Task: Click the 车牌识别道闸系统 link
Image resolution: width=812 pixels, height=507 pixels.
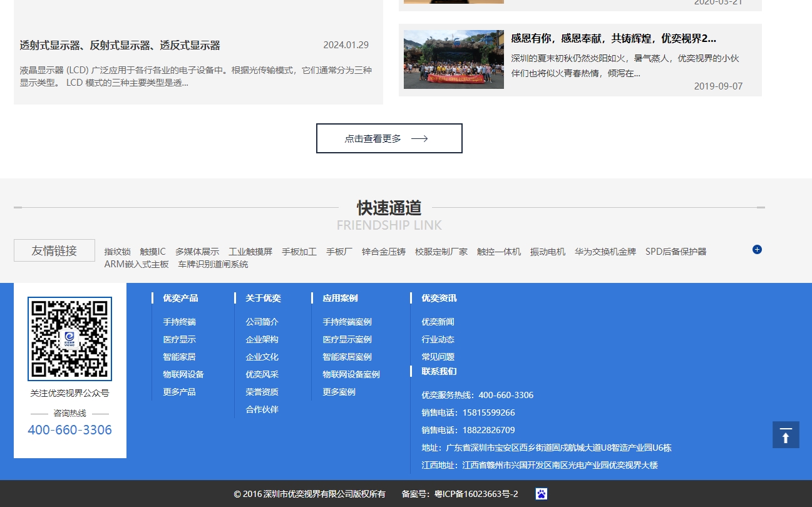Action: click(213, 264)
